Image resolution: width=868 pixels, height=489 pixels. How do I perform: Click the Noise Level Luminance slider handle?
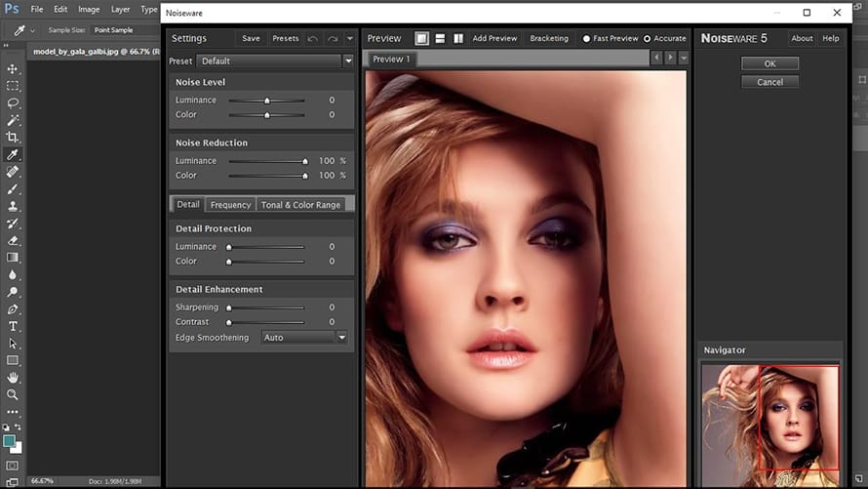point(266,101)
